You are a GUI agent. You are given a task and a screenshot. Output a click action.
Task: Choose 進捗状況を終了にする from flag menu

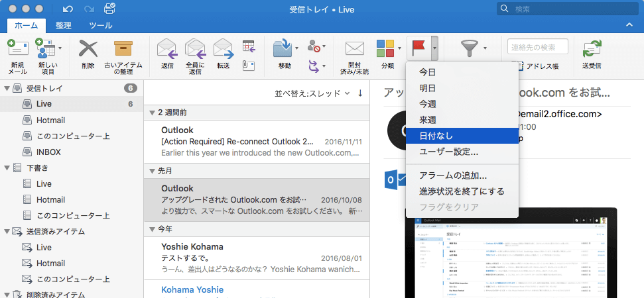(462, 191)
